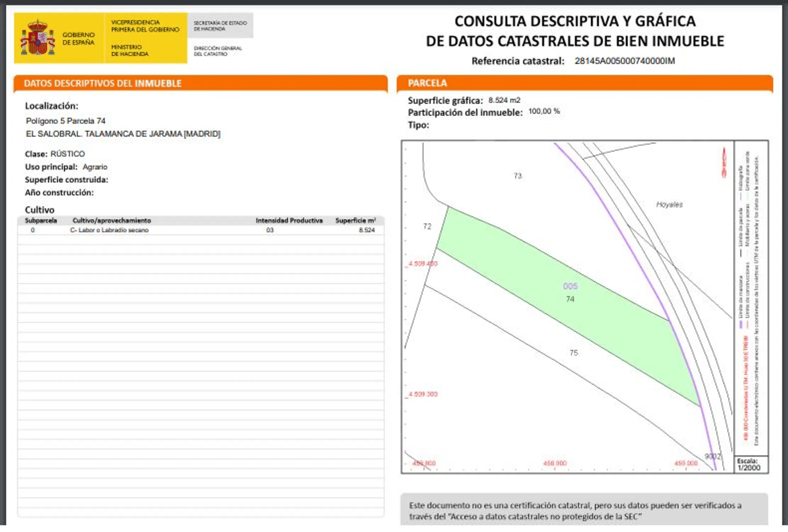Click the cadastral reference number 28145A005000740000IM
The width and height of the screenshot is (788, 532).
tap(625, 61)
